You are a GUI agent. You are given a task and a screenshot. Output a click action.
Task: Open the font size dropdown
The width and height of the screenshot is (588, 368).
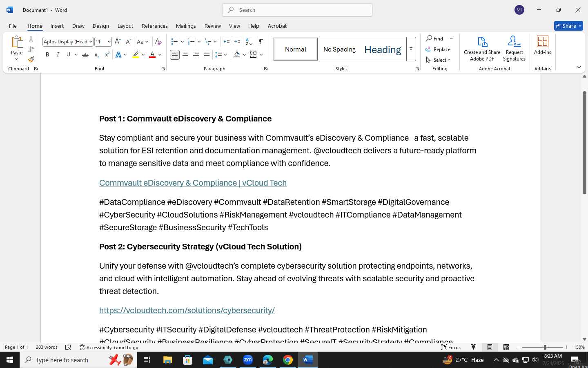pyautogui.click(x=109, y=42)
